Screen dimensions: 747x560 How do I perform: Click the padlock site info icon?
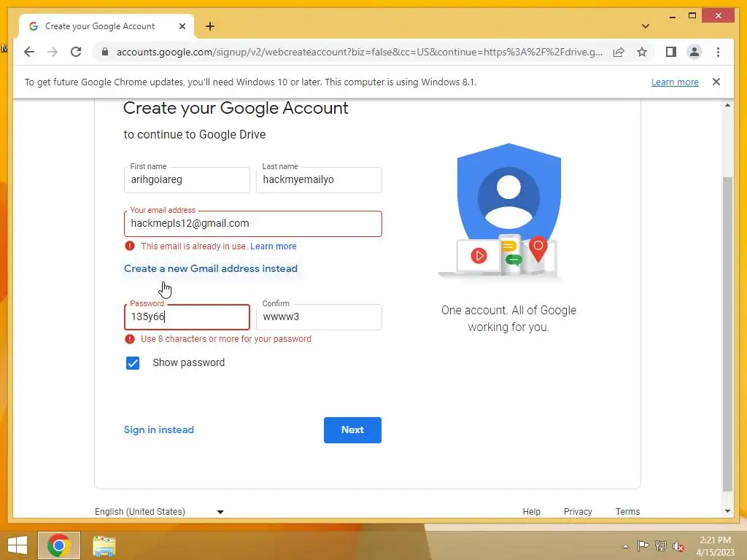point(105,52)
